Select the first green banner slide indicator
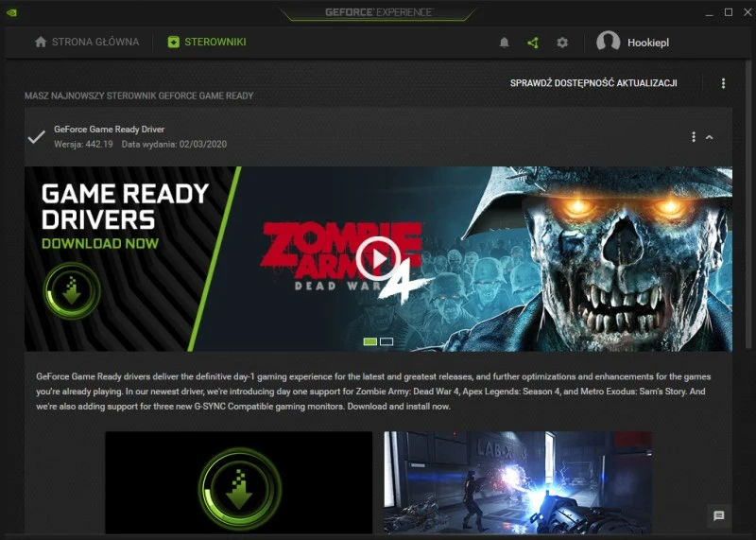The image size is (756, 540). tap(369, 341)
